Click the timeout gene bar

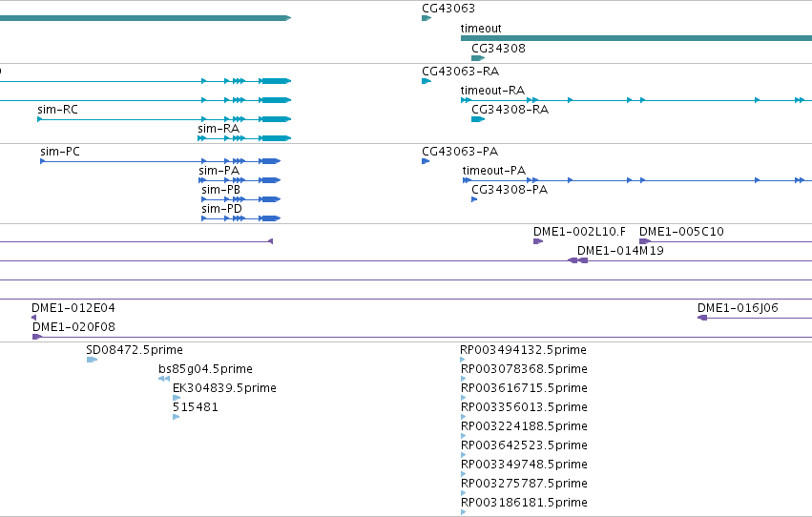(636, 38)
